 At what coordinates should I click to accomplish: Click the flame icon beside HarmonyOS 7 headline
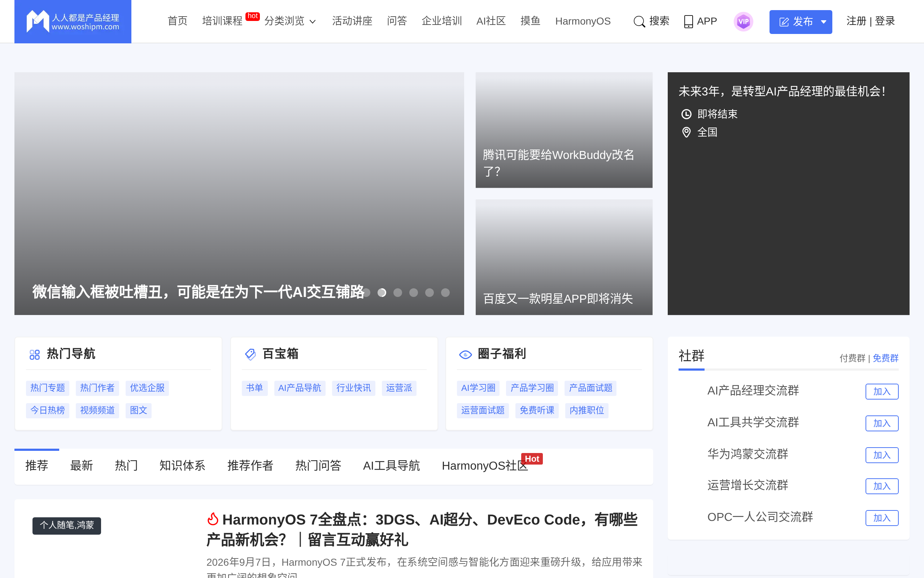click(x=213, y=519)
